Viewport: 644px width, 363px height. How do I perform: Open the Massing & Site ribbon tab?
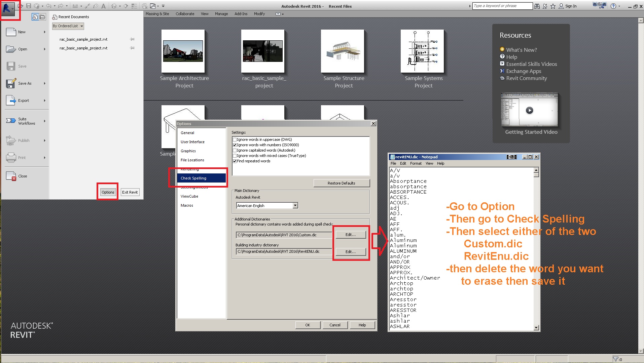click(157, 14)
